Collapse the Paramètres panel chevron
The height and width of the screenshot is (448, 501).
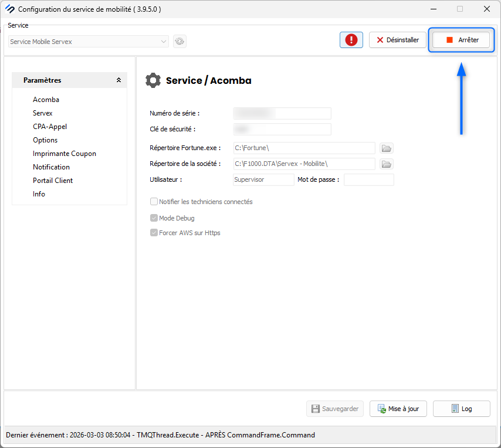tap(119, 80)
